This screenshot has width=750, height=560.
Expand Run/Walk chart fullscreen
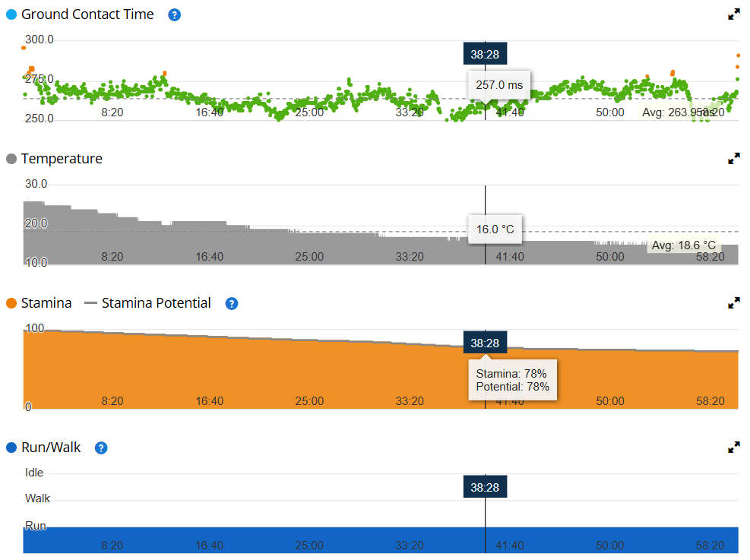pos(734,448)
